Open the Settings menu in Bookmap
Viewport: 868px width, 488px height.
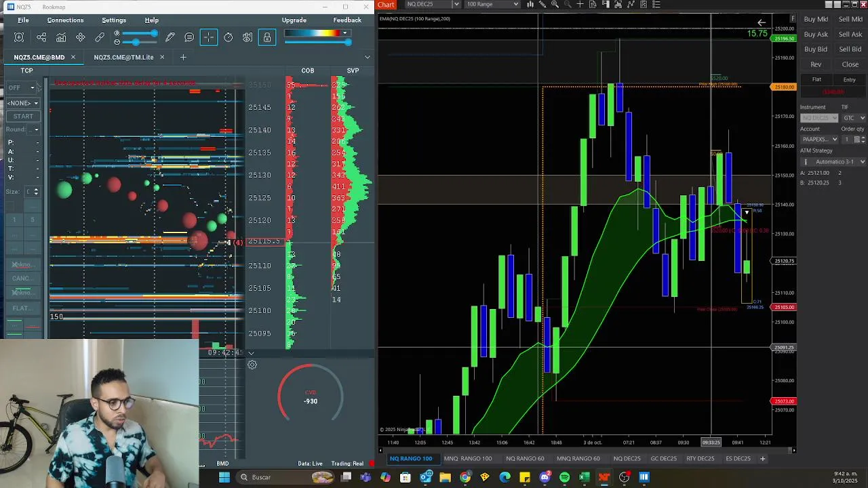(114, 20)
